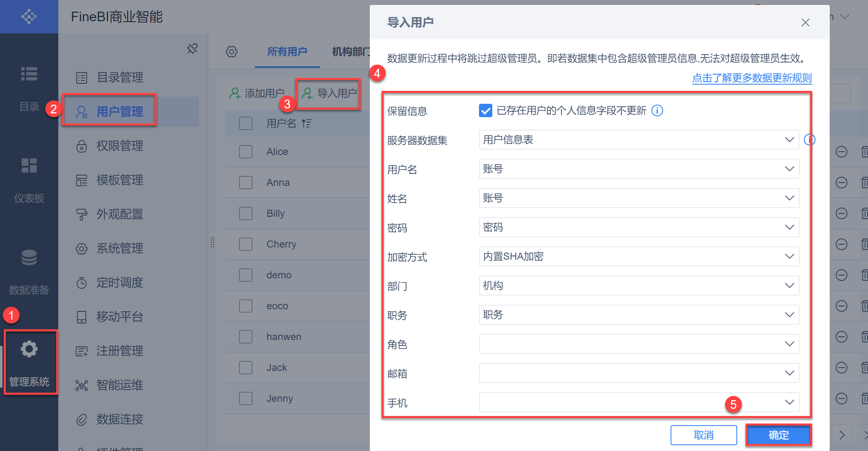
Task: Click the 确定 button
Action: pyautogui.click(x=778, y=435)
